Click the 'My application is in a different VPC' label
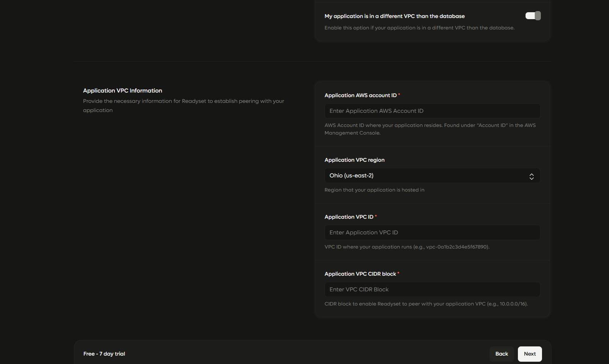The image size is (609, 364). 395,16
